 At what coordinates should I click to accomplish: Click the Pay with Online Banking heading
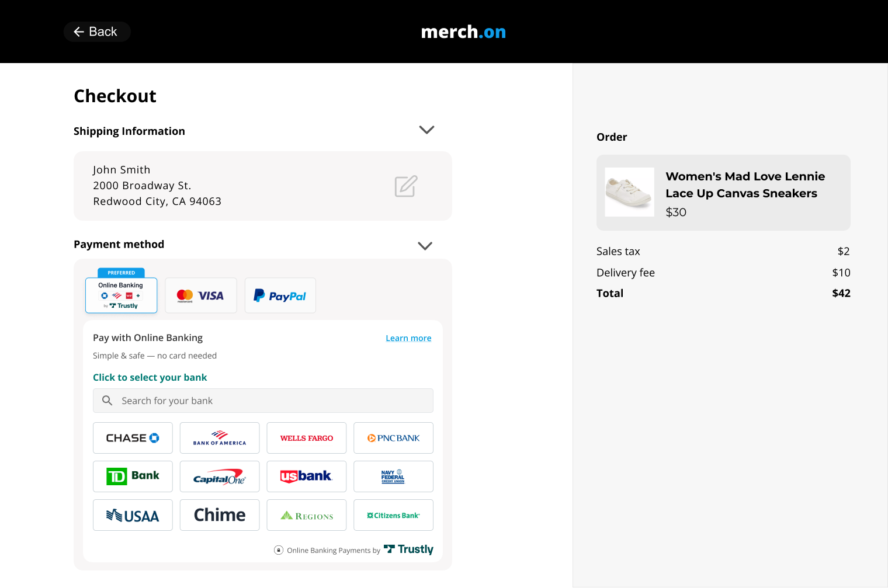click(x=148, y=338)
